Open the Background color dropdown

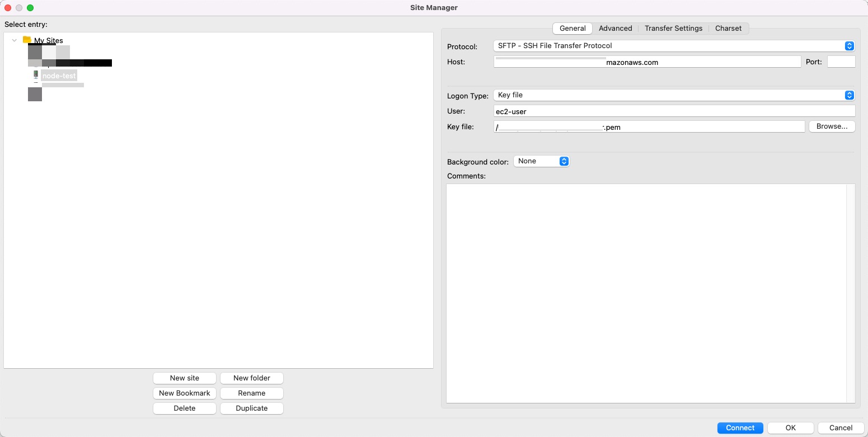point(541,161)
